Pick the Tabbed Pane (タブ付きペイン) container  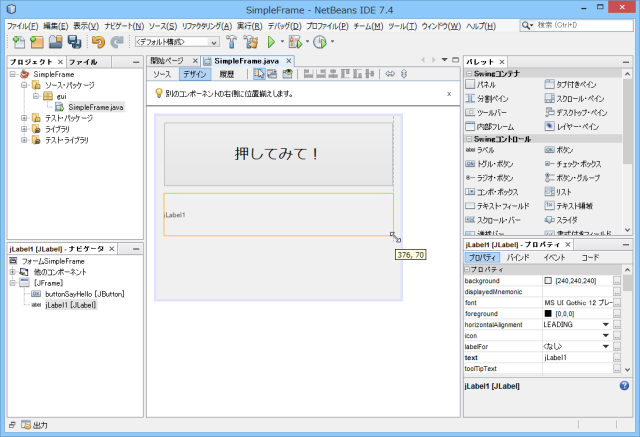pyautogui.click(x=571, y=84)
